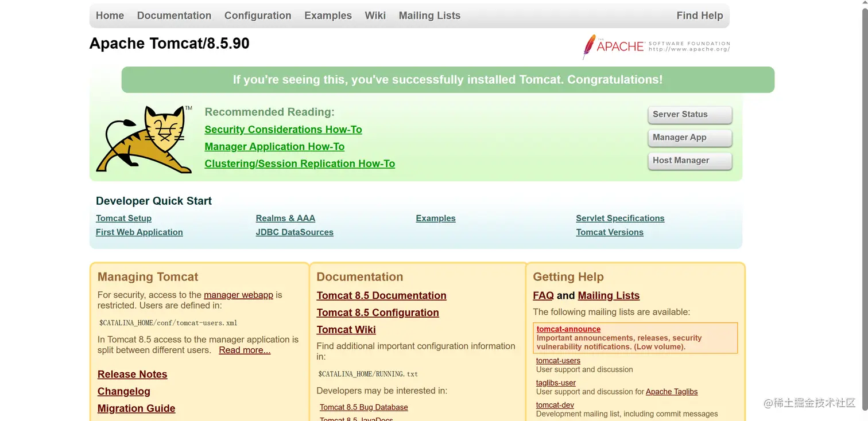Open the Configuration nav item
Viewport: 868px width, 421px height.
[x=258, y=15]
